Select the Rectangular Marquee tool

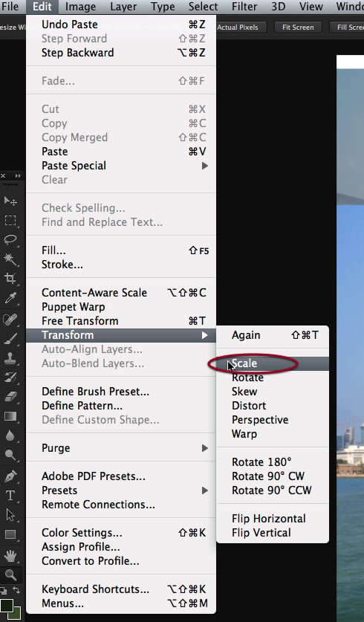click(x=10, y=221)
